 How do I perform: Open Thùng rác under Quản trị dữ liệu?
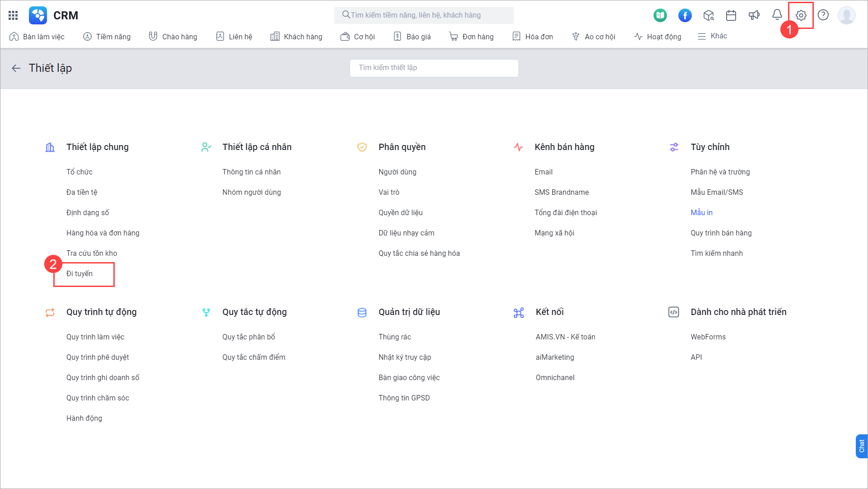coord(396,337)
